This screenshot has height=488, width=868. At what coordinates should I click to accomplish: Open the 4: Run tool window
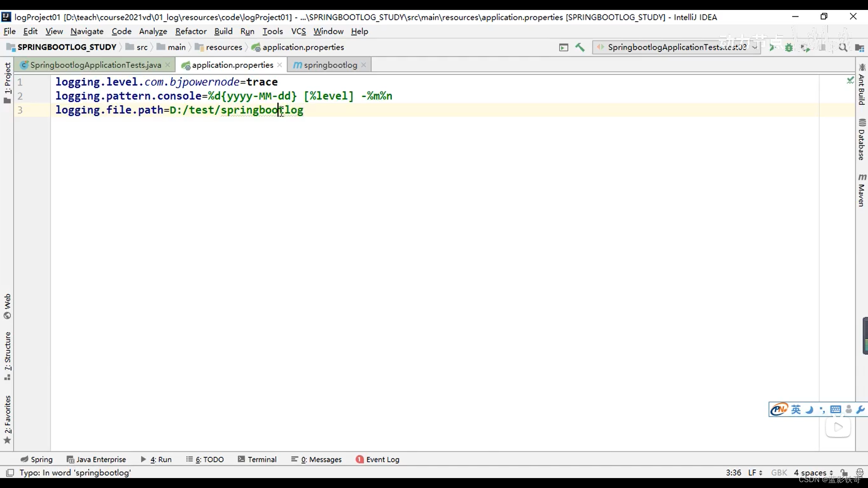click(x=156, y=459)
